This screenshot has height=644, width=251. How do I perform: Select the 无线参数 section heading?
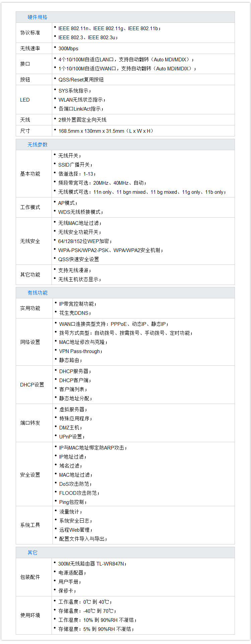click(37, 144)
